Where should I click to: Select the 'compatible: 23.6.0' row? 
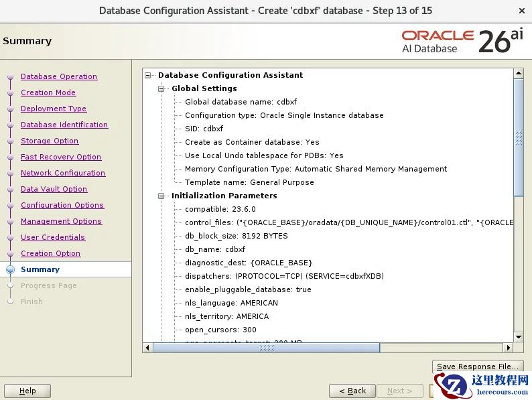click(220, 209)
